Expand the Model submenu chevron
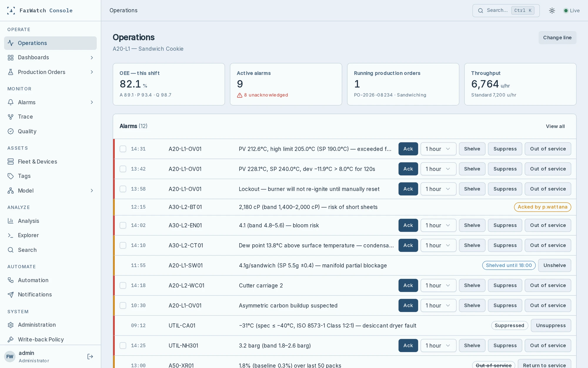 (92, 191)
